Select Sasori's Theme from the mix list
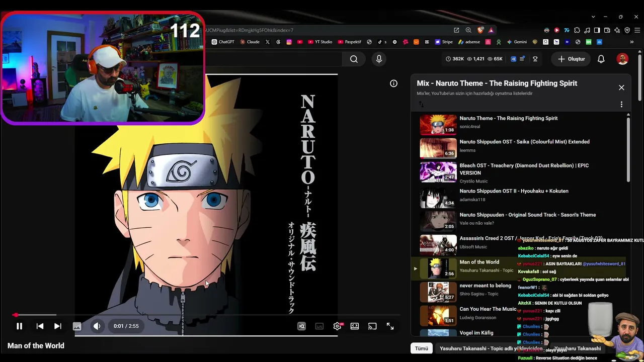 tap(527, 215)
